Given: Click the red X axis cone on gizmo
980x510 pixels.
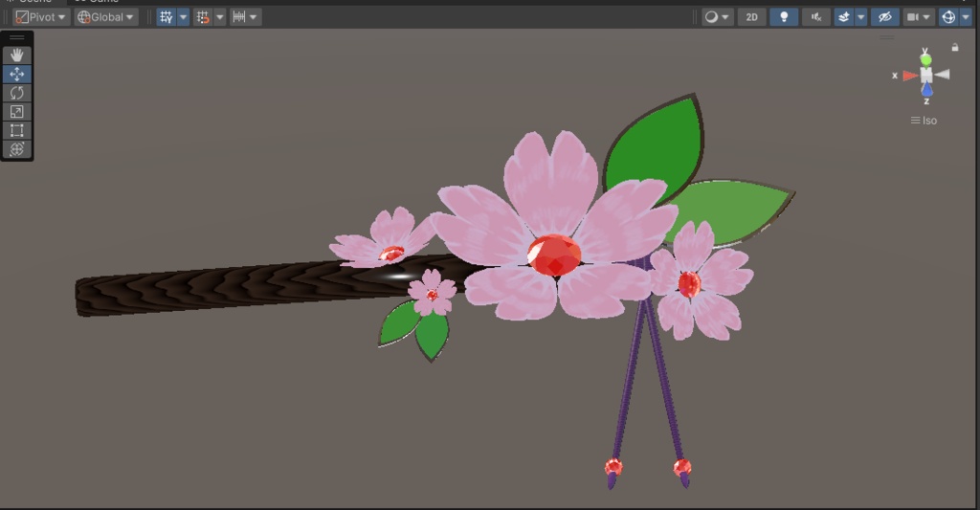Looking at the screenshot, I should point(909,76).
